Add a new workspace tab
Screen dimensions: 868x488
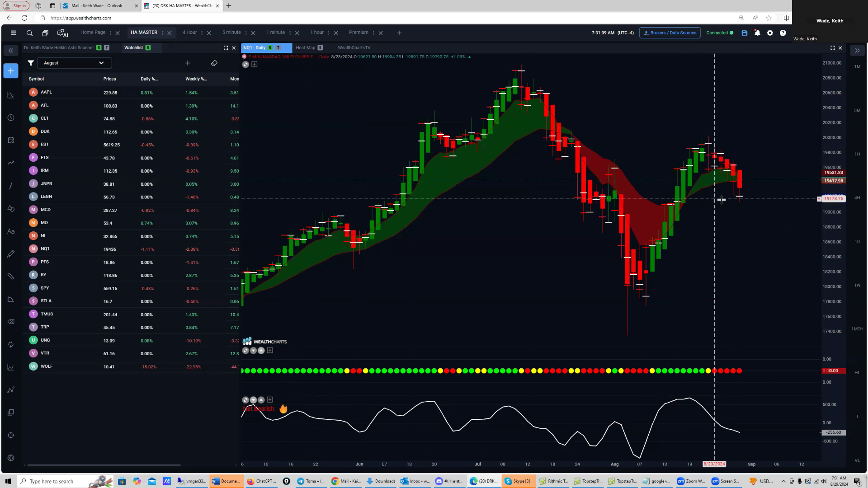399,33
